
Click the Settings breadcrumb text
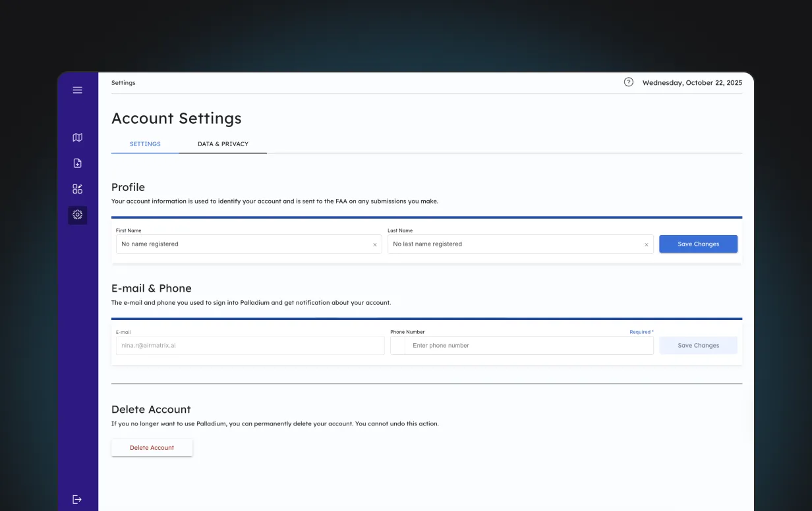coord(123,83)
